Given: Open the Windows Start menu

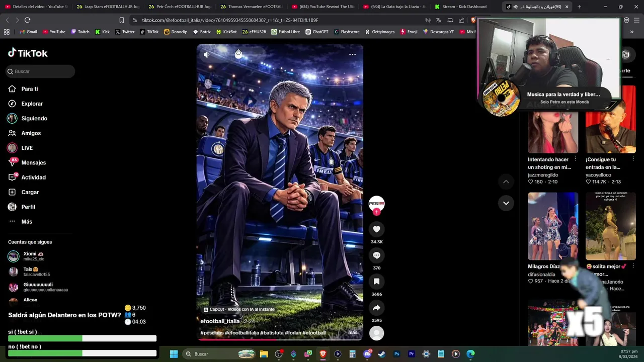Looking at the screenshot, I should pyautogui.click(x=174, y=354).
